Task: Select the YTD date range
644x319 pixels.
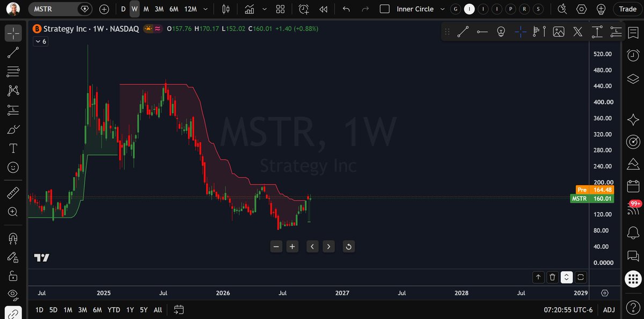Action: 114,310
